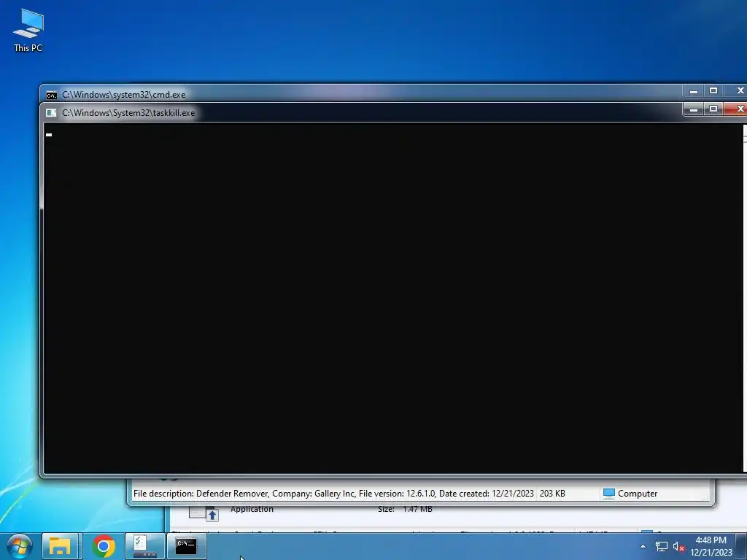
Task: Open the Windows Start menu orb
Action: (20, 546)
